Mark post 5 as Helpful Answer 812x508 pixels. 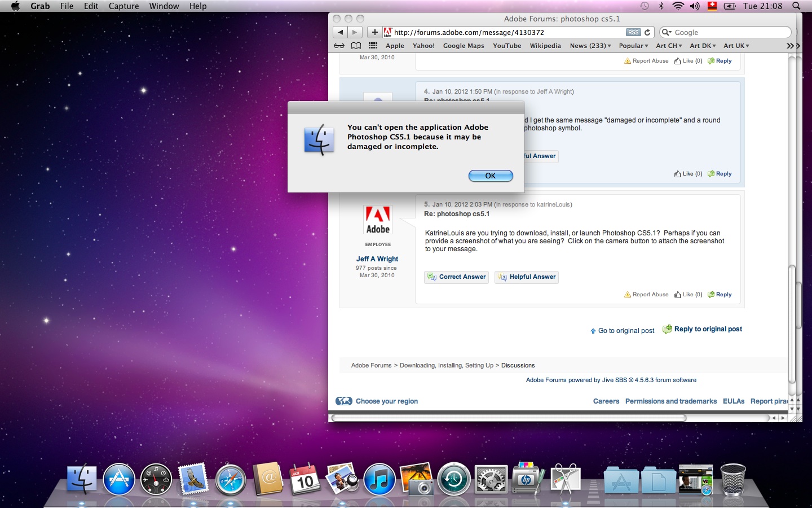(527, 277)
